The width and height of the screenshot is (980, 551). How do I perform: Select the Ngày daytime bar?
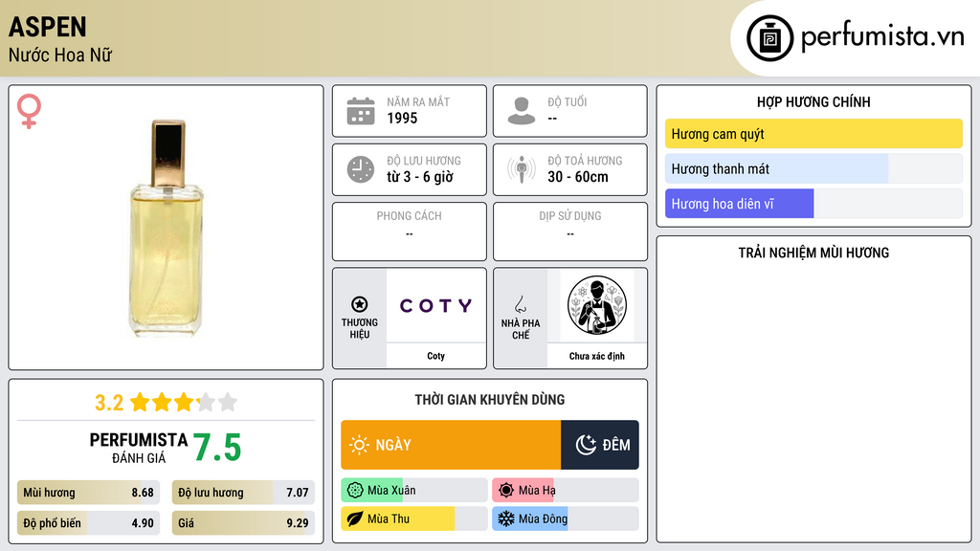451,445
